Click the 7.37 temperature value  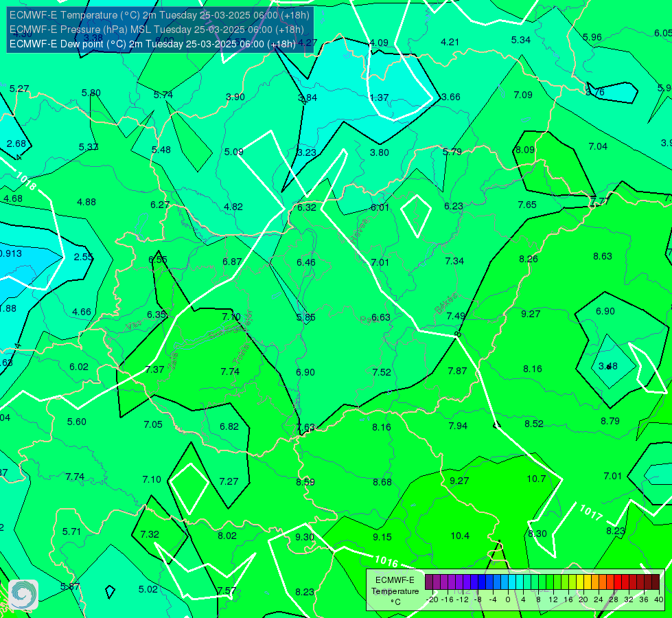click(154, 369)
